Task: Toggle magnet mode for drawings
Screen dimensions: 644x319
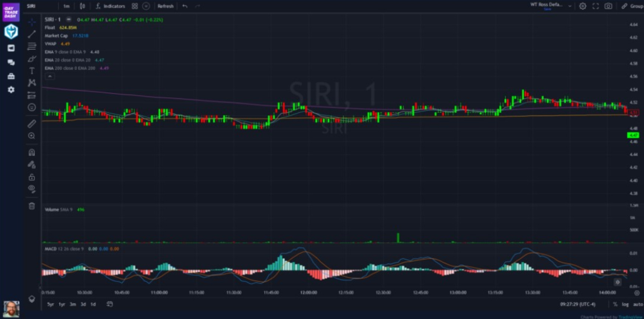Action: 32,152
